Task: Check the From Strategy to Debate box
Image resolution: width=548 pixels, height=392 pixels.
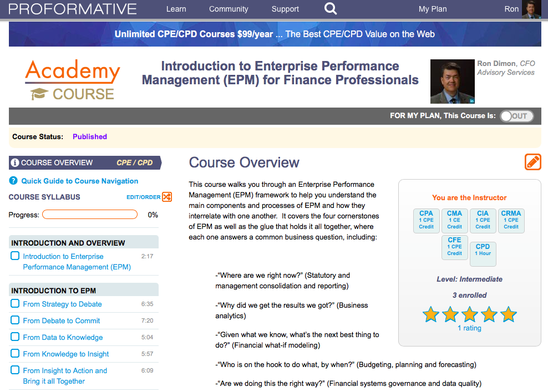Action: pyautogui.click(x=15, y=303)
